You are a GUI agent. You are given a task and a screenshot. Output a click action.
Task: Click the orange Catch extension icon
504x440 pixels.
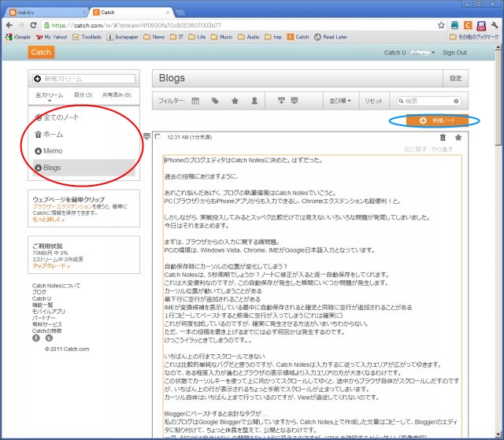(x=468, y=25)
